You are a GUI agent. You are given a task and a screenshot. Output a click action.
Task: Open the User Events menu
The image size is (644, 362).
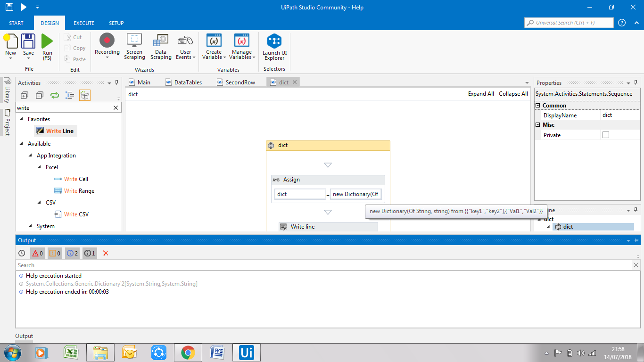[x=185, y=47]
